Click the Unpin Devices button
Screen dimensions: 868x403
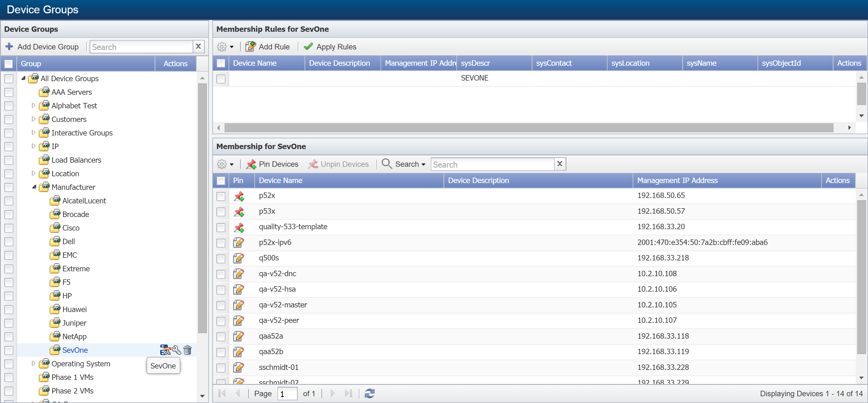338,164
